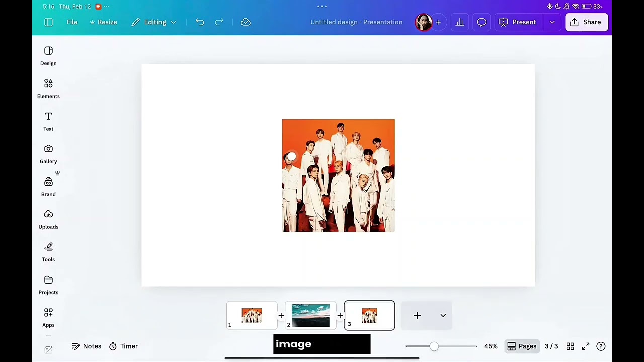644x362 pixels.
Task: Select page 3 thumbnail
Action: pos(369,315)
